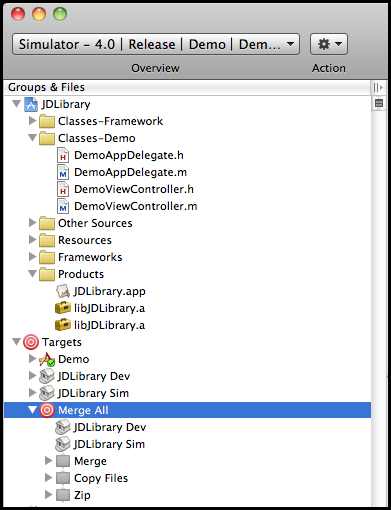
Task: Click the Zip build phase gray icon
Action: [x=63, y=495]
